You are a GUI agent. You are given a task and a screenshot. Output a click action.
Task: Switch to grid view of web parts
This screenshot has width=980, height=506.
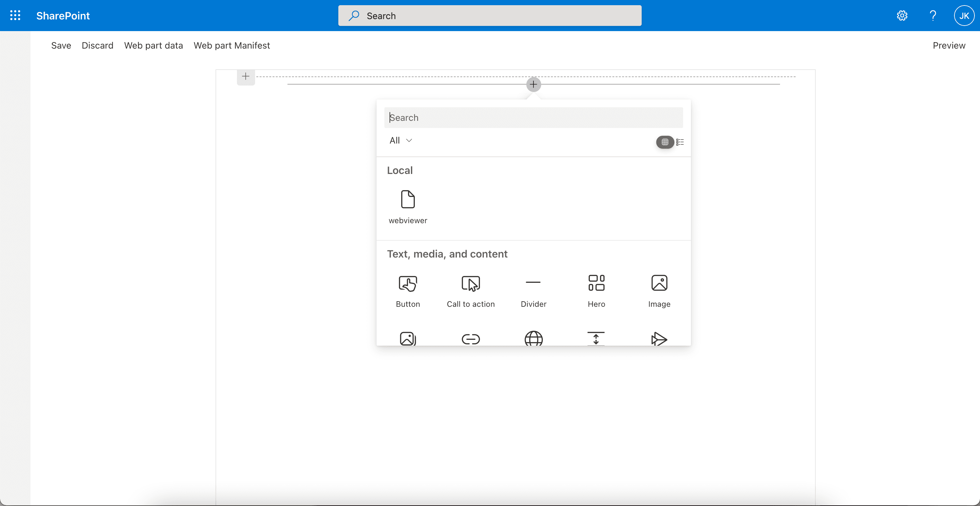(x=665, y=142)
